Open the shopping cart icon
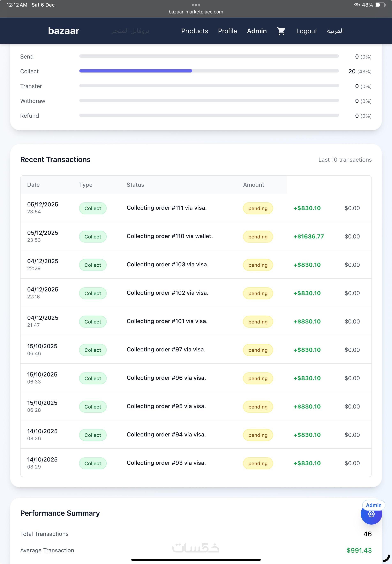Image resolution: width=392 pixels, height=564 pixels. tap(281, 31)
